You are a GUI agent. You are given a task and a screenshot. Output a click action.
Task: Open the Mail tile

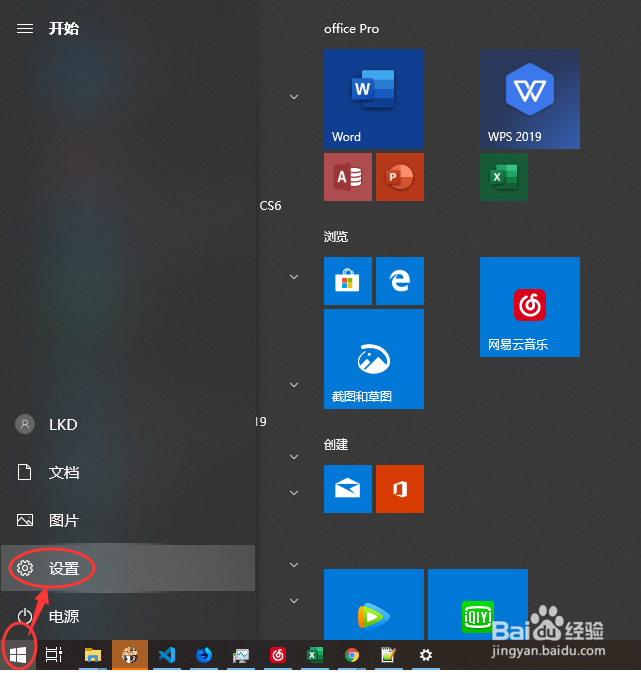point(348,488)
